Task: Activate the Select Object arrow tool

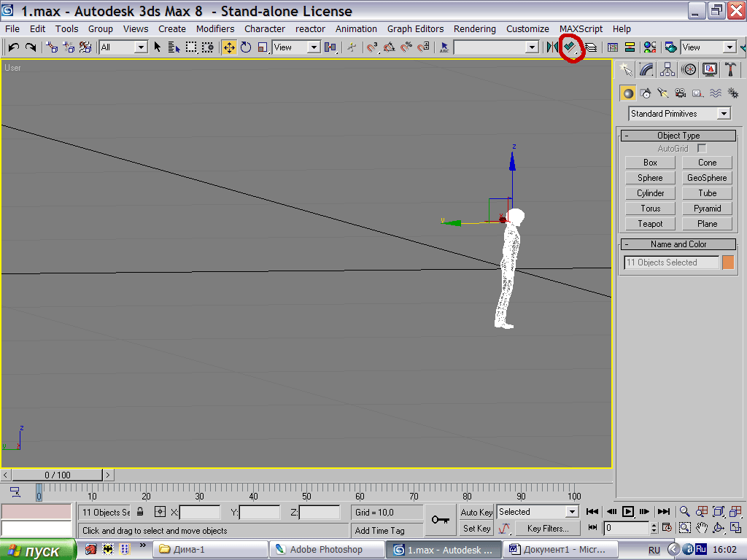Action: coord(158,47)
